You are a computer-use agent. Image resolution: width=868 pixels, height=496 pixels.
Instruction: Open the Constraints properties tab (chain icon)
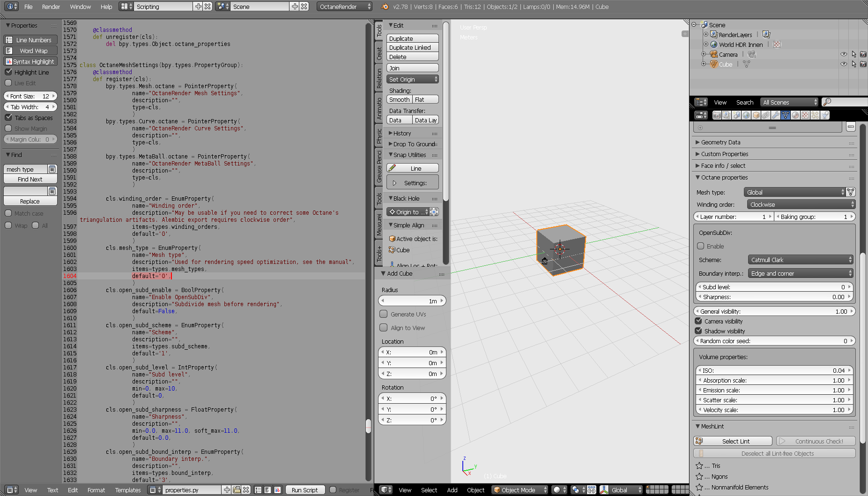(766, 115)
